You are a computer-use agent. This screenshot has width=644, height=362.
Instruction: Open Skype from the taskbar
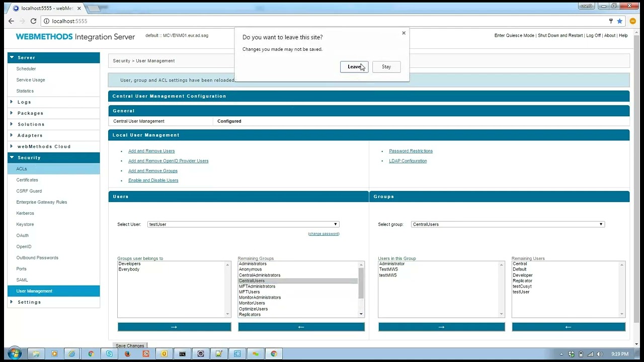click(109, 354)
